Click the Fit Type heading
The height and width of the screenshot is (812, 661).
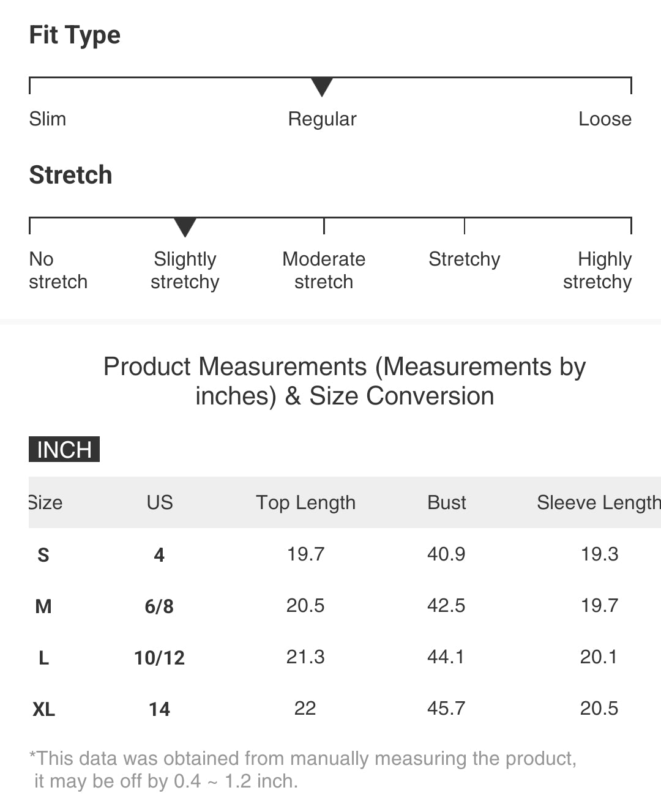click(x=75, y=35)
